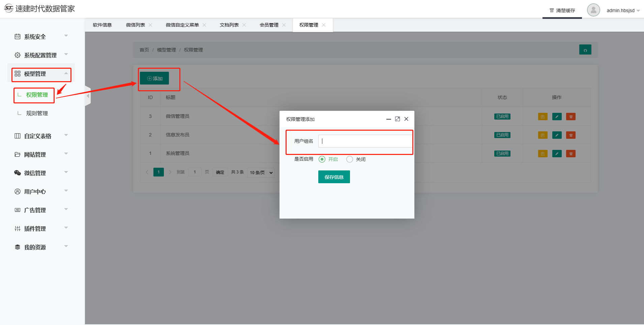644x325 pixels.
Task: Click the 用户中心 person icon
Action: (x=18, y=191)
